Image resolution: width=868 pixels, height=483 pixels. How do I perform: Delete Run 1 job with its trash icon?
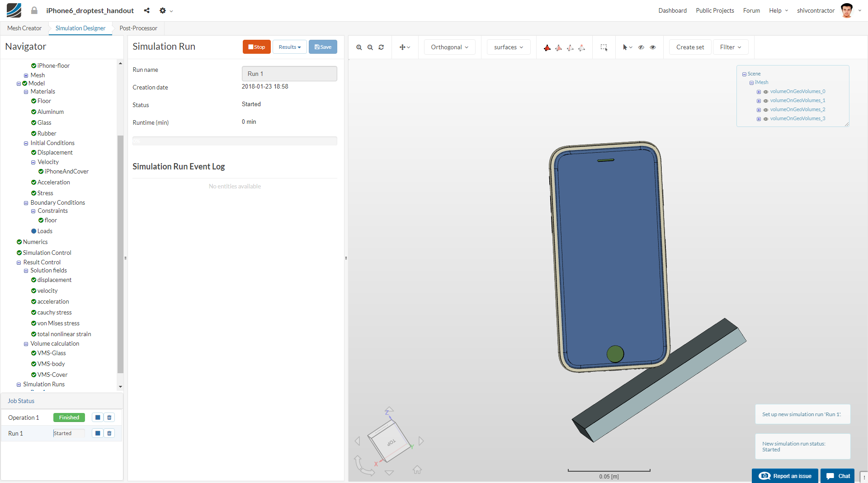pyautogui.click(x=109, y=433)
